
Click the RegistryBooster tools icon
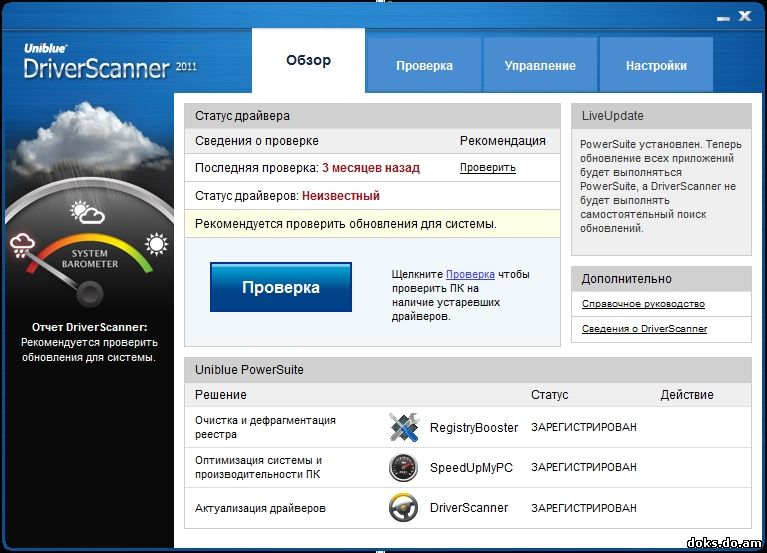pyautogui.click(x=404, y=427)
